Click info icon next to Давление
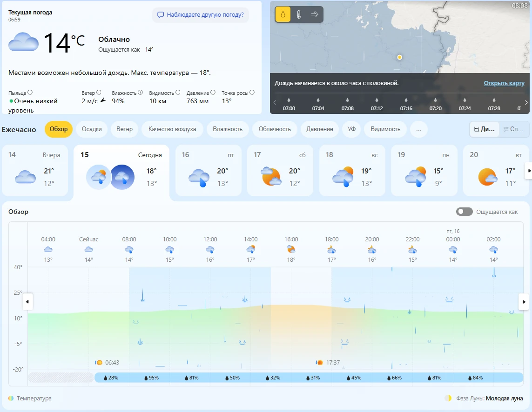The width and height of the screenshot is (532, 412). click(213, 92)
